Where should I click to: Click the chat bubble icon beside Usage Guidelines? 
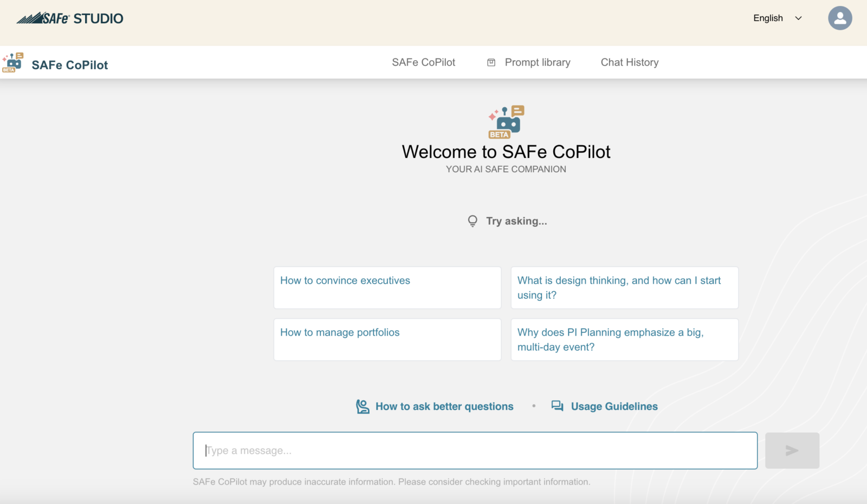(557, 406)
